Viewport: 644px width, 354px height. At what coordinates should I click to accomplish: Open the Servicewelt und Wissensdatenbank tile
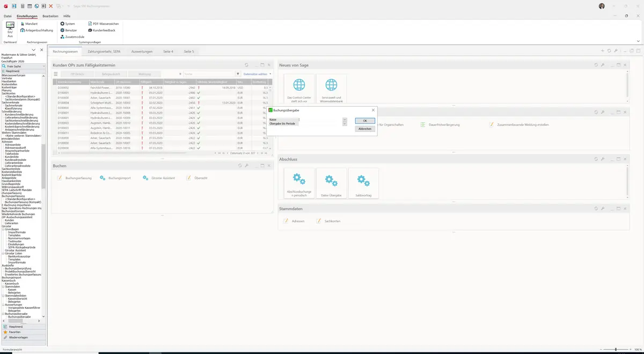point(332,89)
